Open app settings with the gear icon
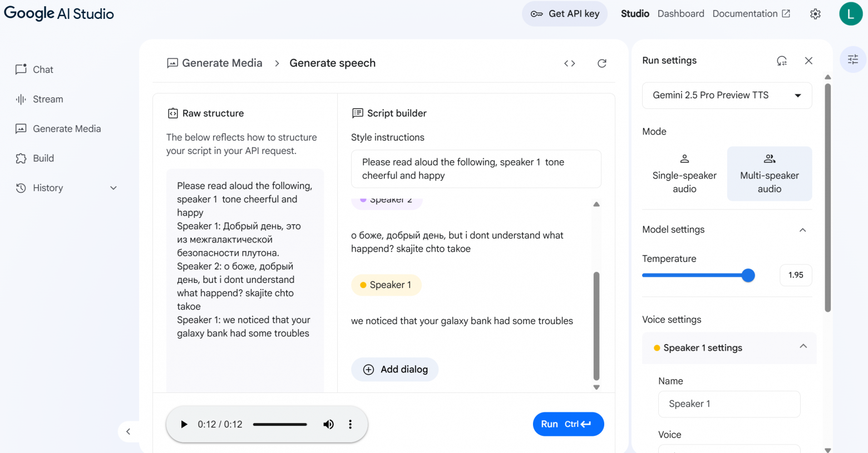 pyautogui.click(x=815, y=13)
